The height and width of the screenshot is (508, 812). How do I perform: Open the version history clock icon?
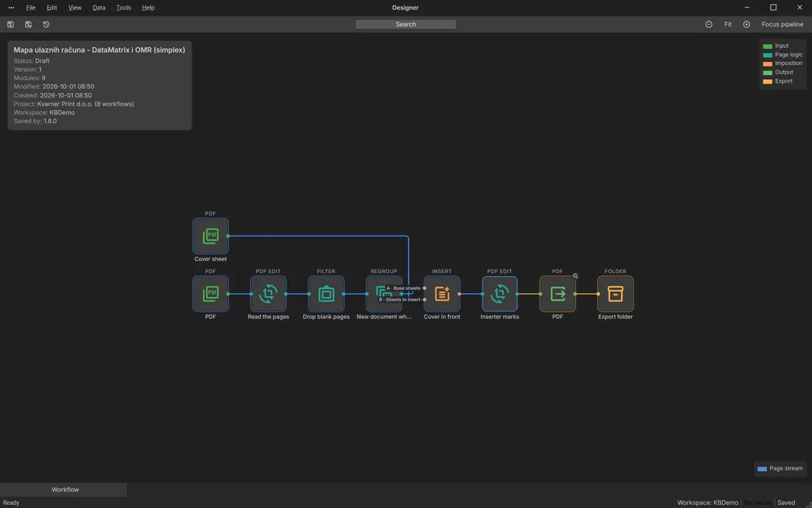[x=46, y=24]
